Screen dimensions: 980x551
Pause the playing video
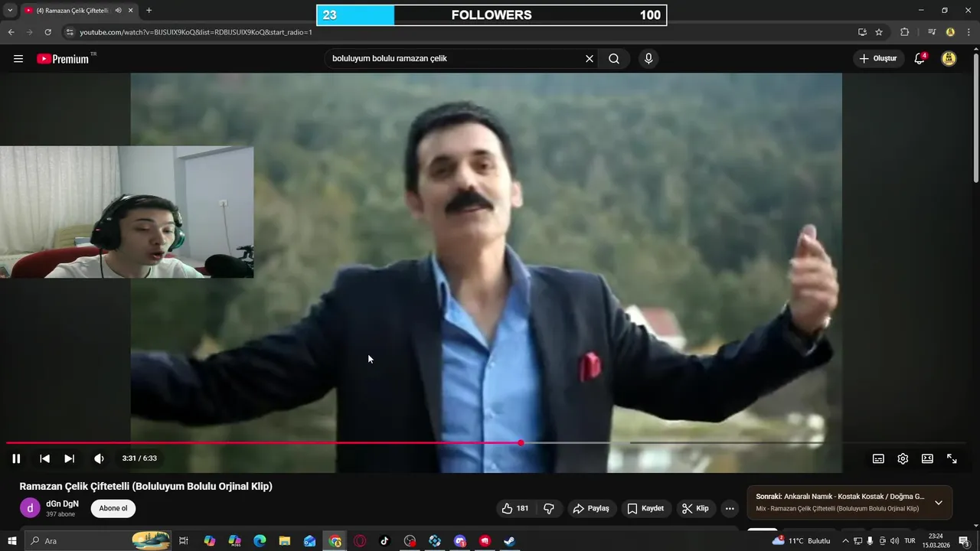pyautogui.click(x=16, y=458)
